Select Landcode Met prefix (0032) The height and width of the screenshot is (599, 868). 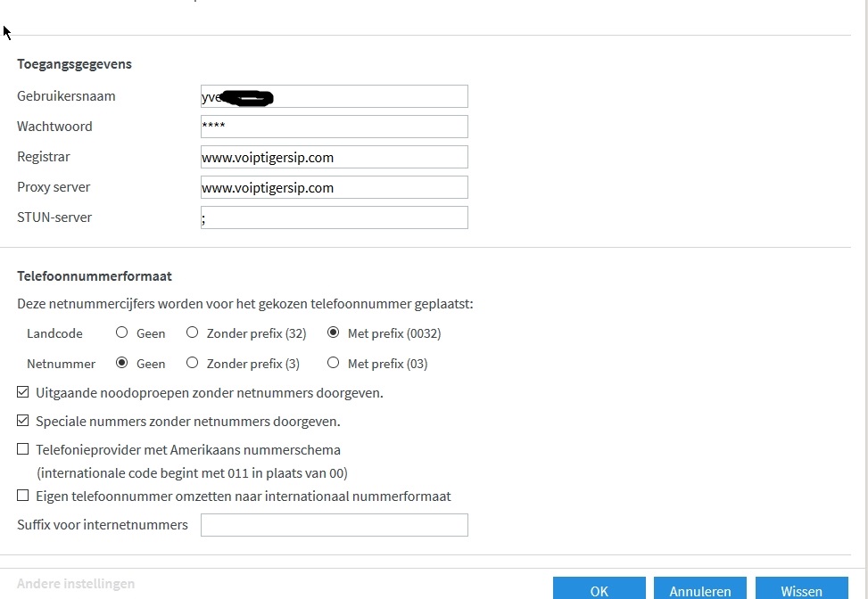333,333
